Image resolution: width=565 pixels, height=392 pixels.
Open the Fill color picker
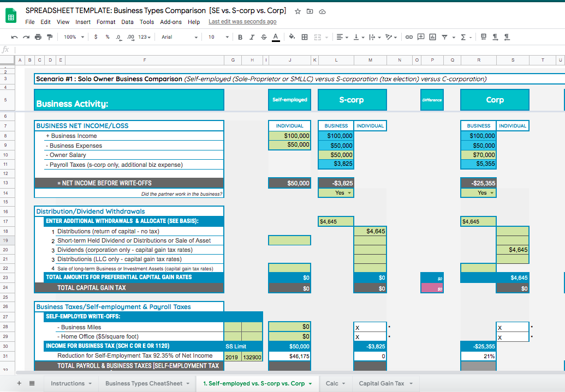pos(292,37)
